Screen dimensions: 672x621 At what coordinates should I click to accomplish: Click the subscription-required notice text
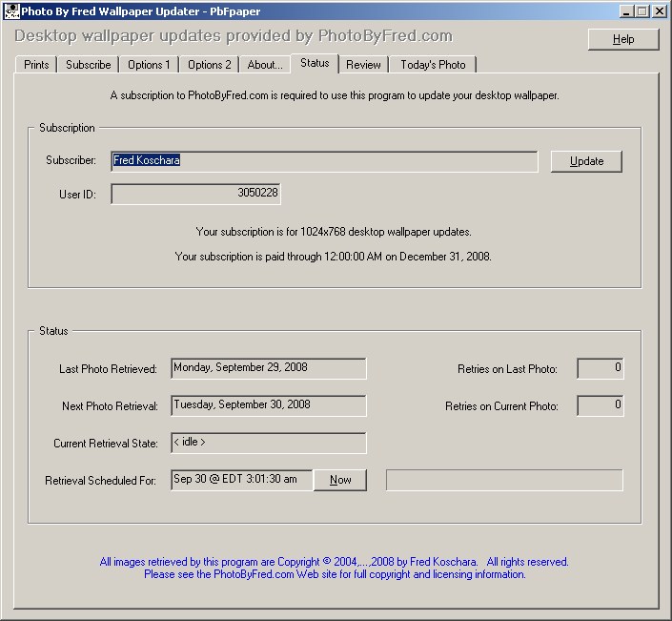(335, 95)
